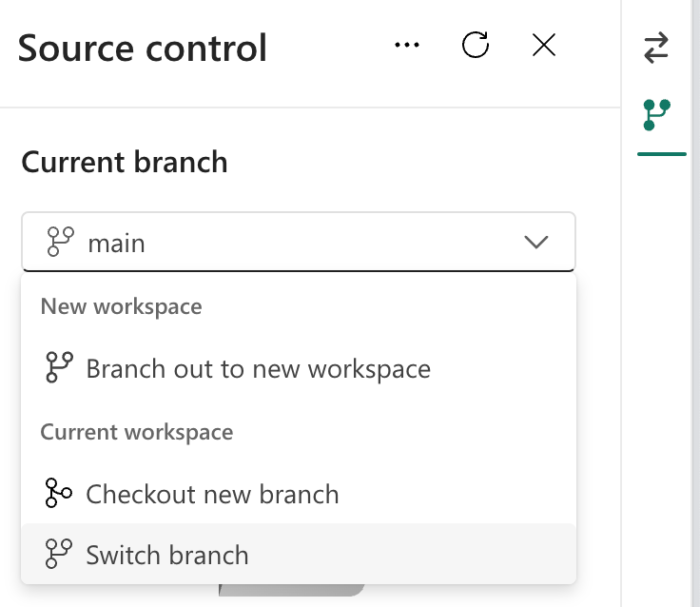Choose Switch branch from the list
This screenshot has width=700, height=607.
pos(166,555)
